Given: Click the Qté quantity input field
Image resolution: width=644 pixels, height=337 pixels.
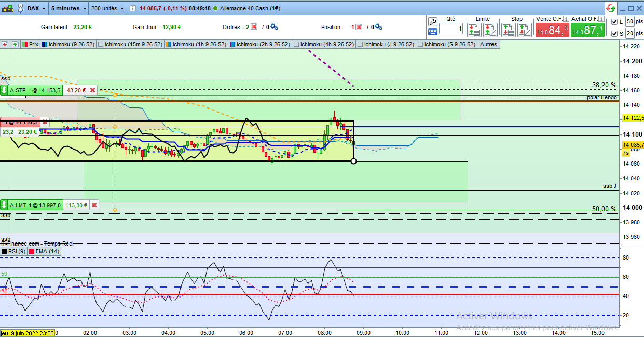Looking at the screenshot, I should pos(450,30).
